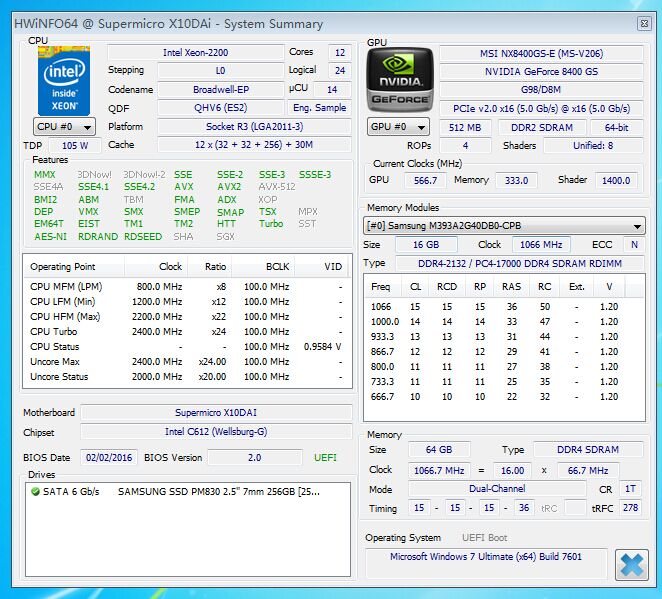Click the Clock column header in the CPU table

(x=156, y=267)
